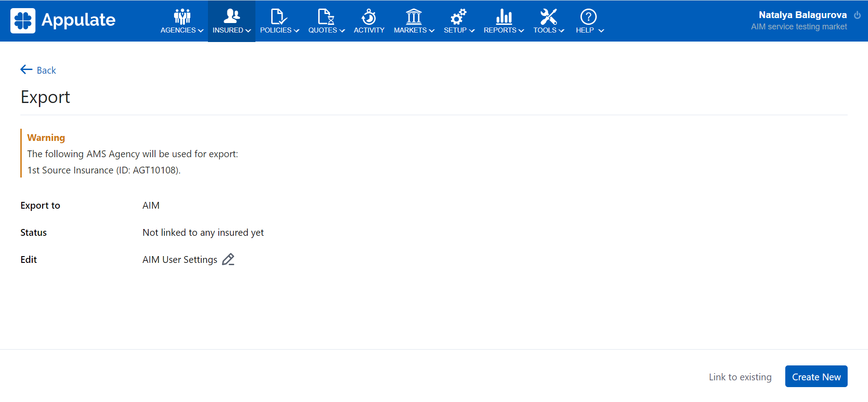Click the Quotes document hourglass icon

(x=326, y=17)
